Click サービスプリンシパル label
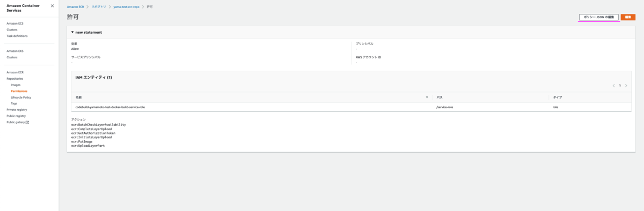 coord(86,57)
